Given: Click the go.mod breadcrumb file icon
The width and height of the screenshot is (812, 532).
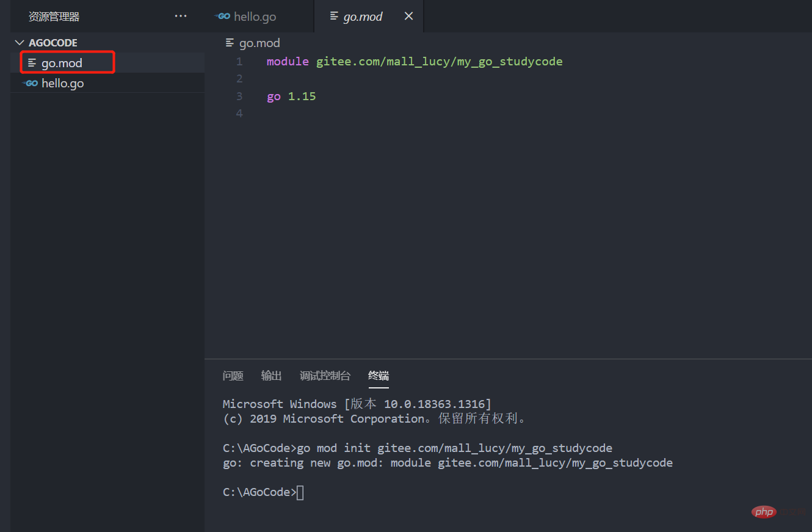Looking at the screenshot, I should (x=230, y=43).
